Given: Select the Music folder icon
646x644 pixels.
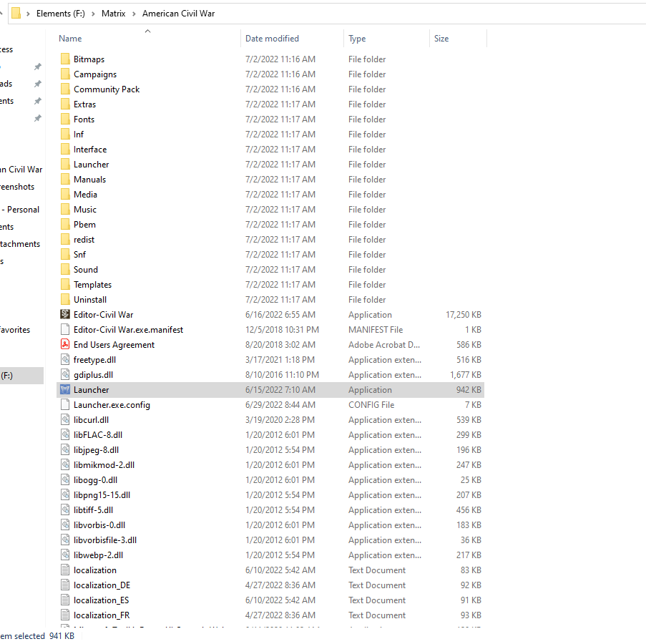Looking at the screenshot, I should pos(65,210).
